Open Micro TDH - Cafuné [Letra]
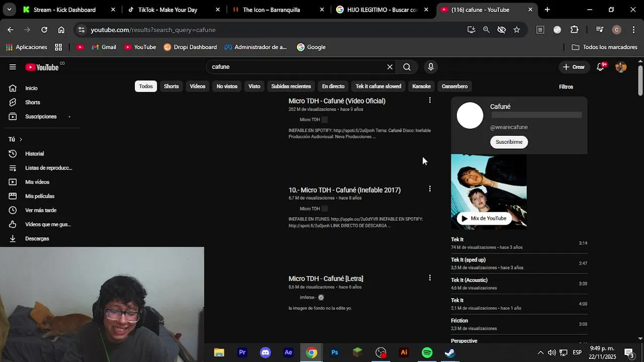 [x=326, y=279]
